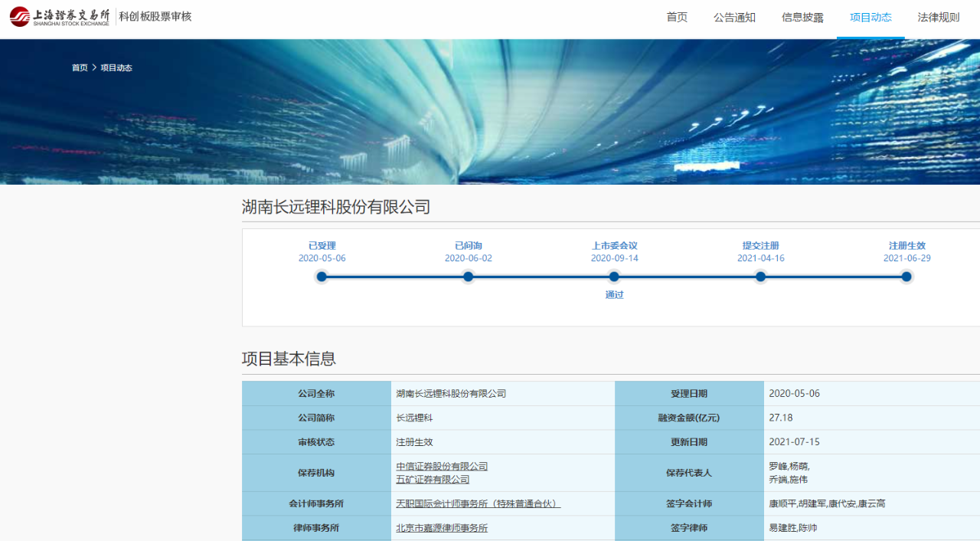980x541 pixels.
Task: Click the 已问询 timeline node dot
Action: point(468,277)
